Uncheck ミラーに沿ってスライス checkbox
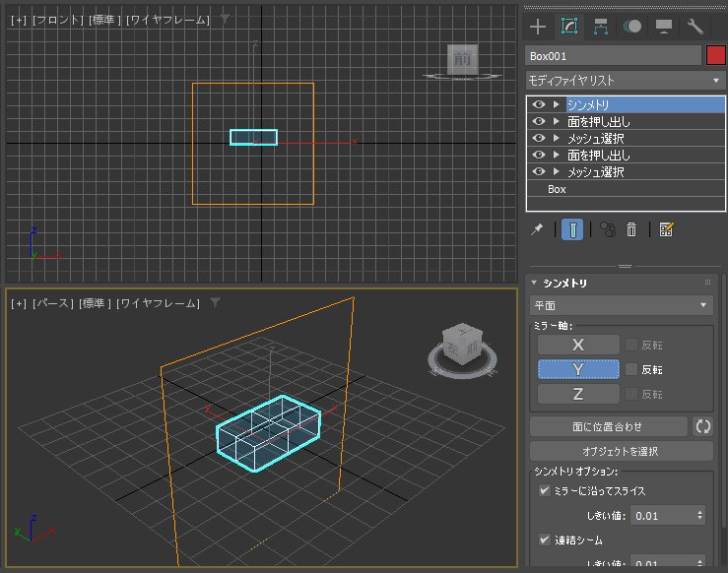The width and height of the screenshot is (728, 573). point(544,490)
